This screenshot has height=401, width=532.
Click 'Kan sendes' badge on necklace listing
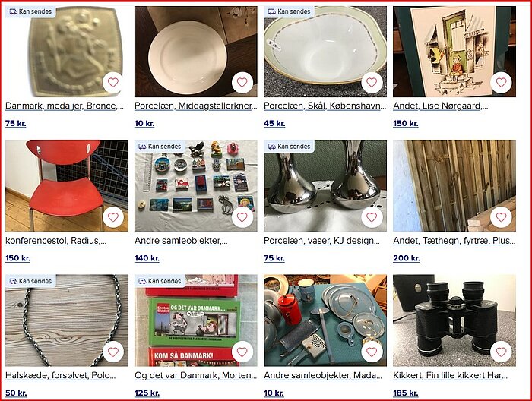pos(30,281)
